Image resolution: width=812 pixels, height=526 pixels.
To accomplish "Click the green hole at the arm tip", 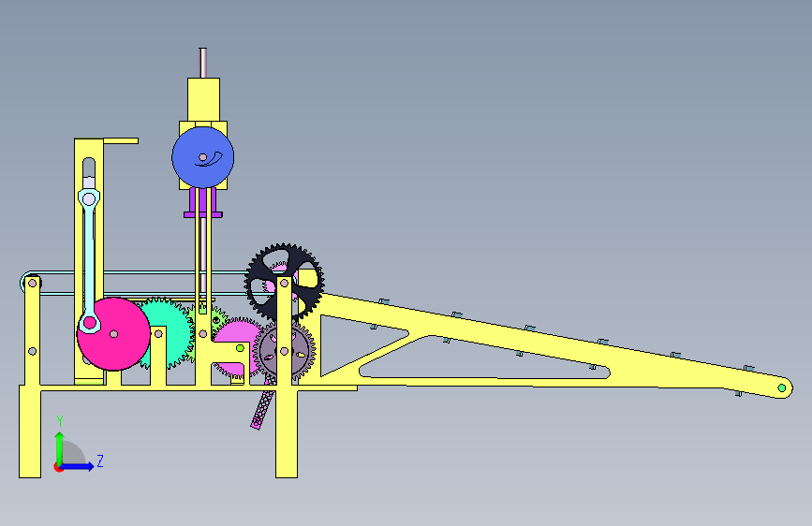I will coord(782,387).
